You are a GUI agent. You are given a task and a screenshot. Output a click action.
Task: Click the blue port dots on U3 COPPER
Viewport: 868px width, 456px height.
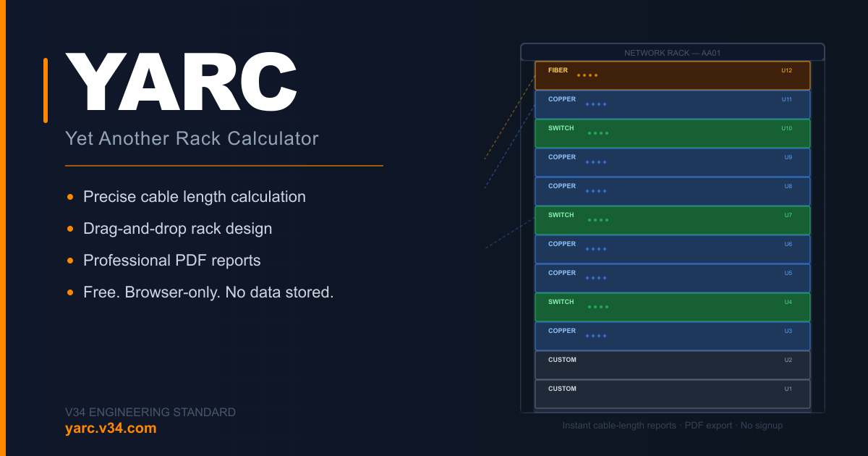coord(596,336)
